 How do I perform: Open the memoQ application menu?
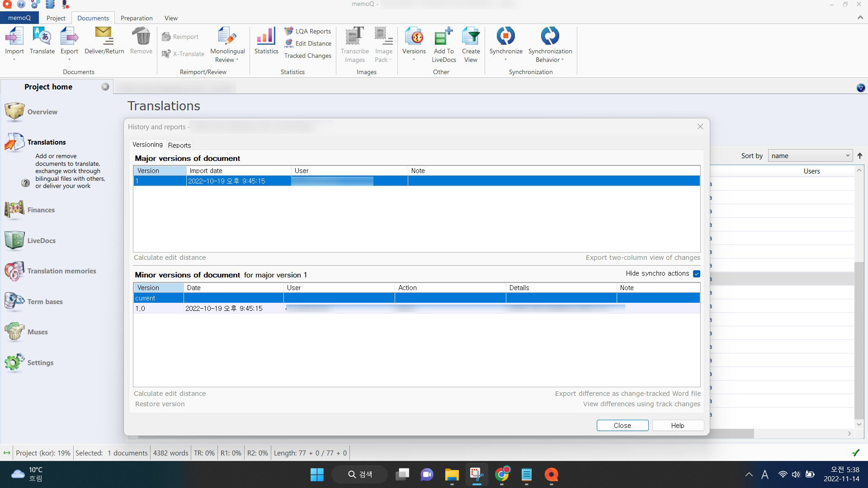click(19, 18)
